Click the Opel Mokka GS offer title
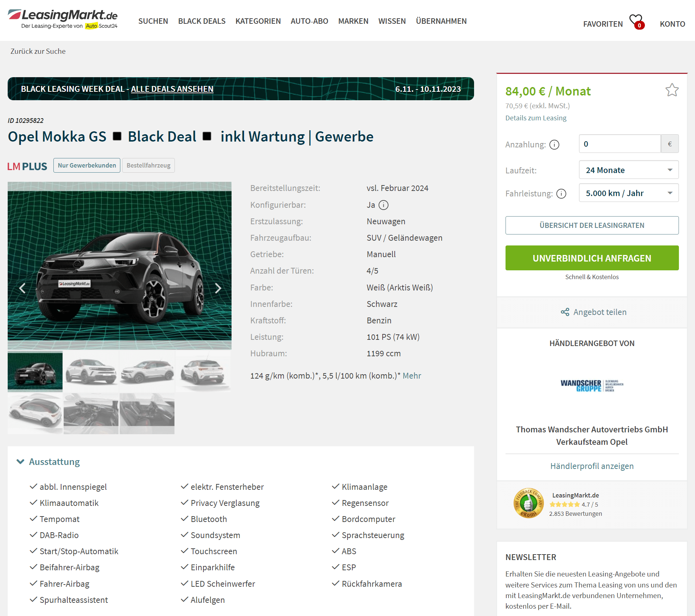The width and height of the screenshot is (695, 616). (x=191, y=137)
